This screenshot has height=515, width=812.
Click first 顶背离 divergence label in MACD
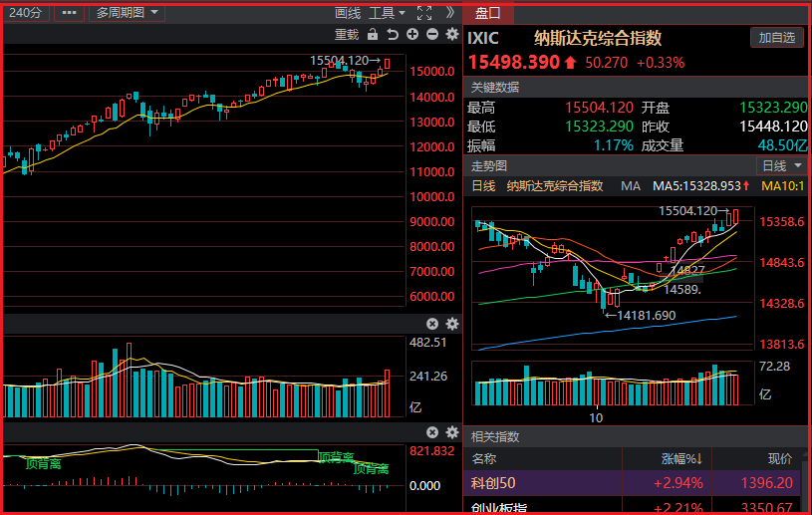(44, 464)
